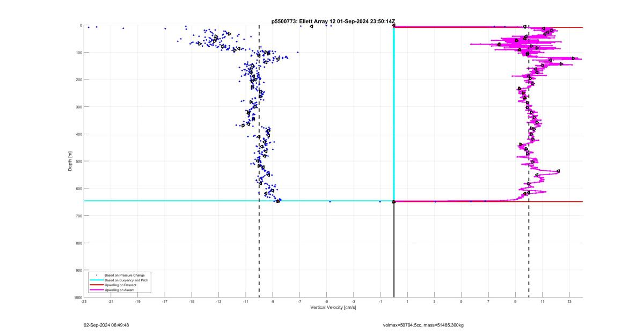
Task: Click x-axis tick label '-5'
Action: click(x=326, y=302)
